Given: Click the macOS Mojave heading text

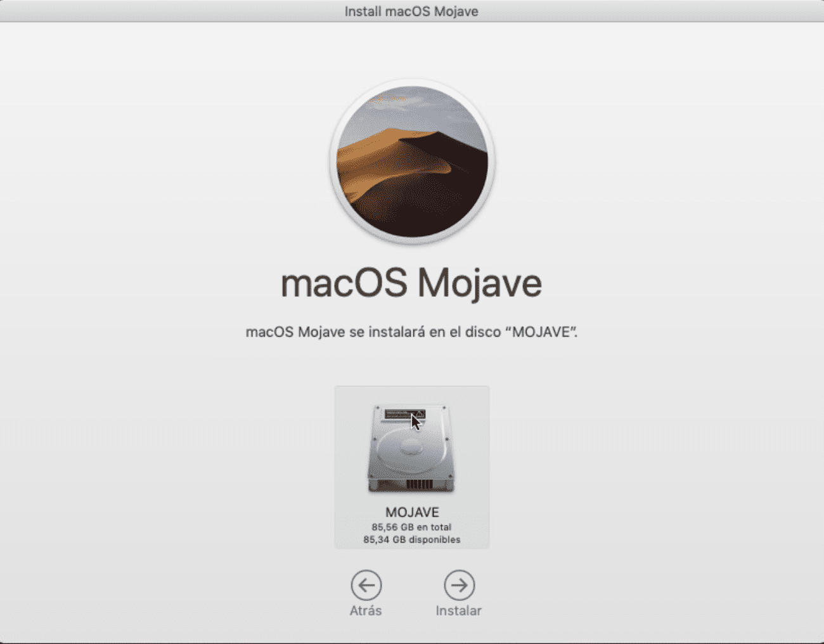Looking at the screenshot, I should click(412, 283).
